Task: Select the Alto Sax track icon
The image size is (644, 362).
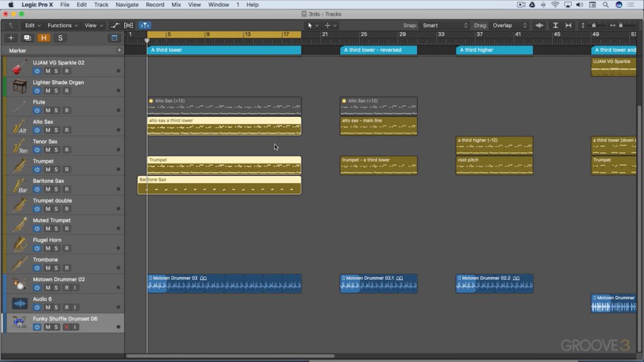Action: (19, 126)
